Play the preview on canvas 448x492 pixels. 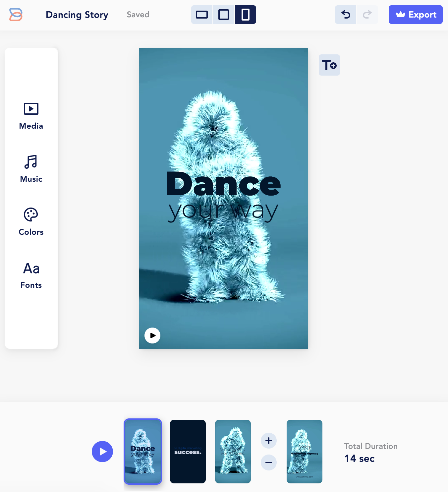(152, 336)
